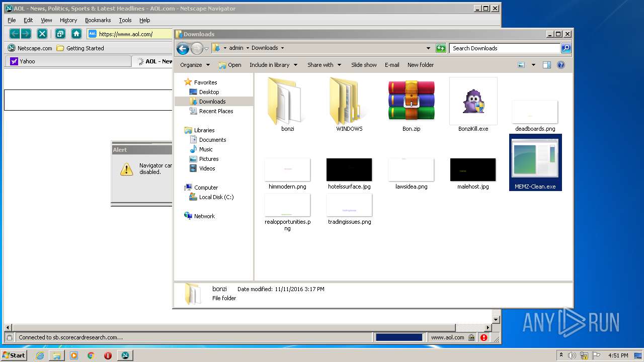
Task: Select the BonziKill.exe file
Action: tap(473, 105)
